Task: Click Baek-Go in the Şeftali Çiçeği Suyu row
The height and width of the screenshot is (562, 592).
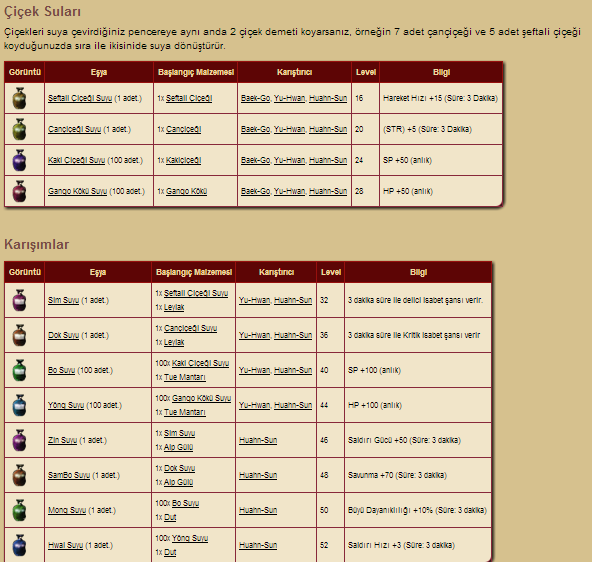Action: tap(255, 98)
